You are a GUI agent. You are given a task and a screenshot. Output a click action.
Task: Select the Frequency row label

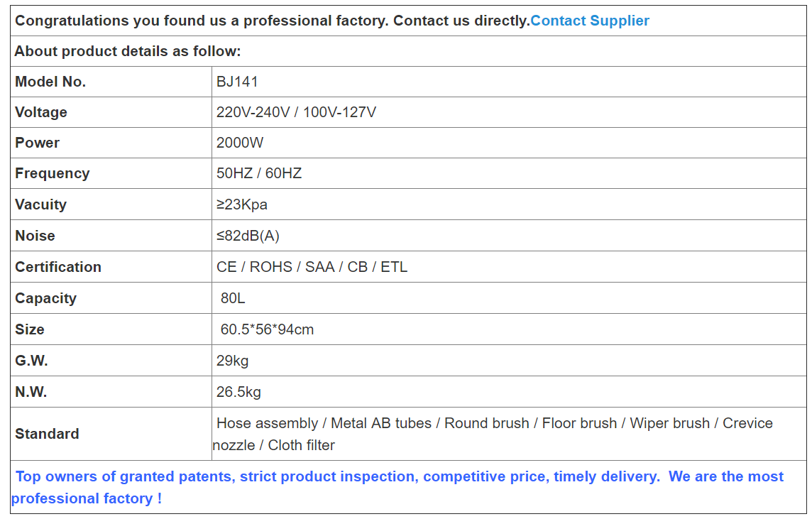tap(53, 173)
